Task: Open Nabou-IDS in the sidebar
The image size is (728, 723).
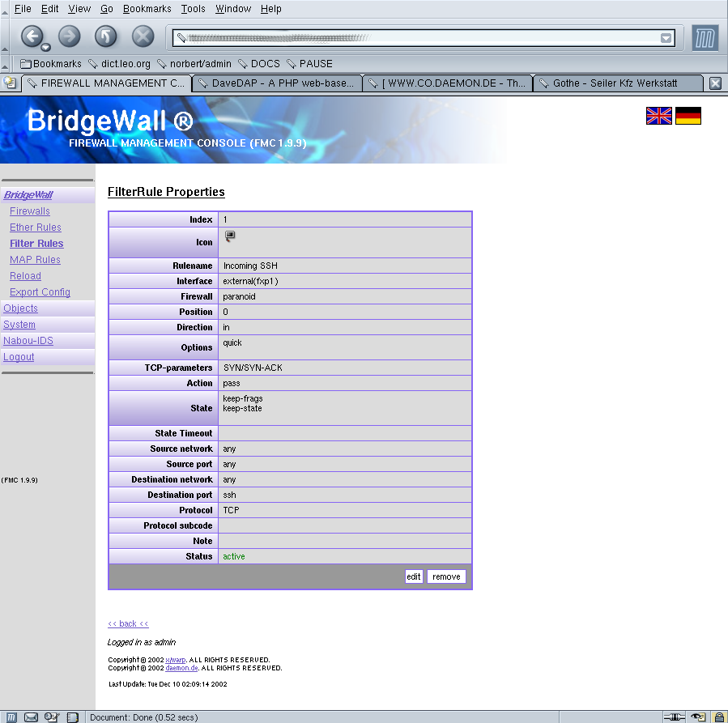Action: point(28,341)
